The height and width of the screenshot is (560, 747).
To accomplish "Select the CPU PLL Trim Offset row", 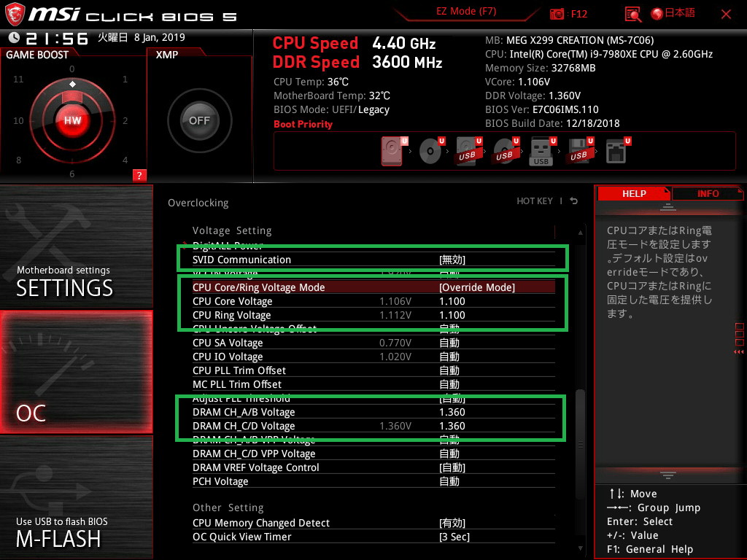I will click(x=373, y=370).
